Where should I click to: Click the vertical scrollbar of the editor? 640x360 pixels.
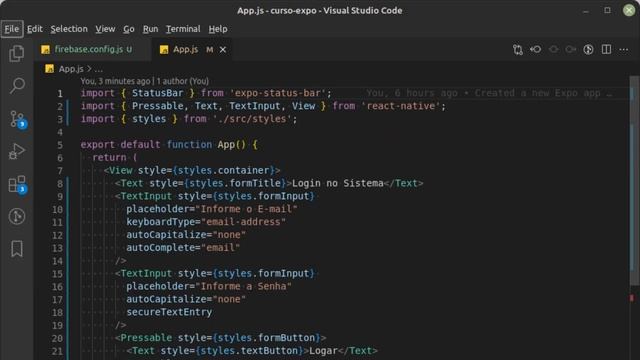[634, 180]
